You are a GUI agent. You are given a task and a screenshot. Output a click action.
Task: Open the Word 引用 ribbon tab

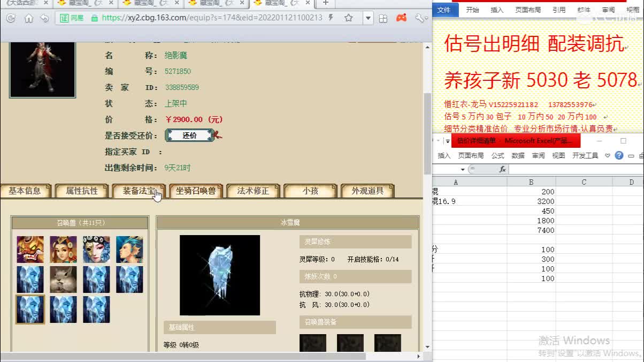559,10
